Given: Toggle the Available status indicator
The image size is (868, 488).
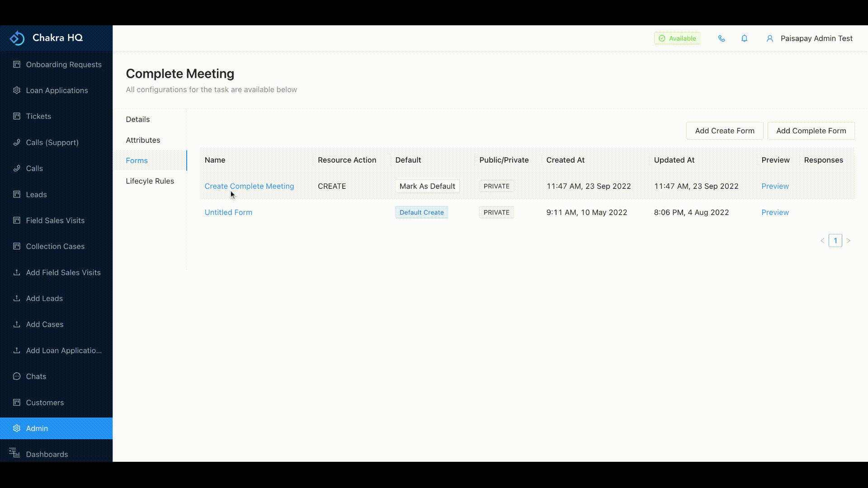Looking at the screenshot, I should [677, 38].
